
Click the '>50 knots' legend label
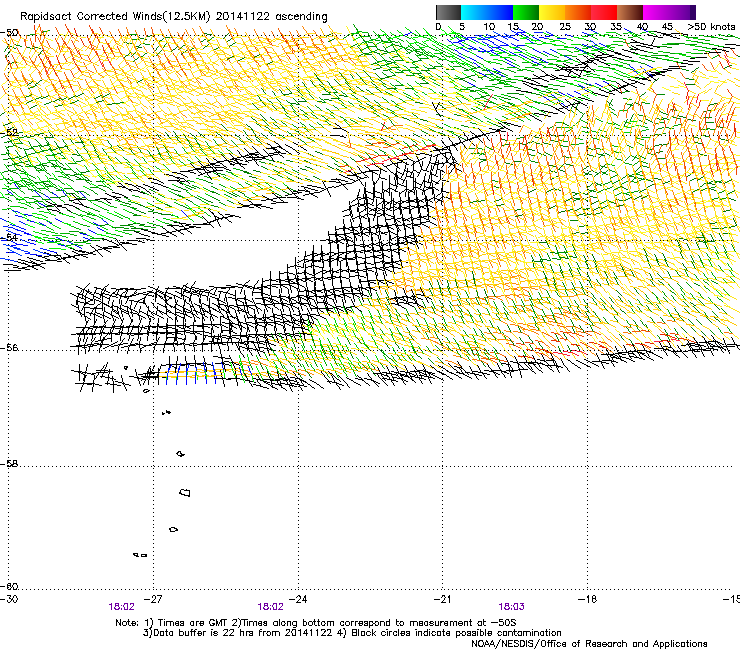(711, 27)
